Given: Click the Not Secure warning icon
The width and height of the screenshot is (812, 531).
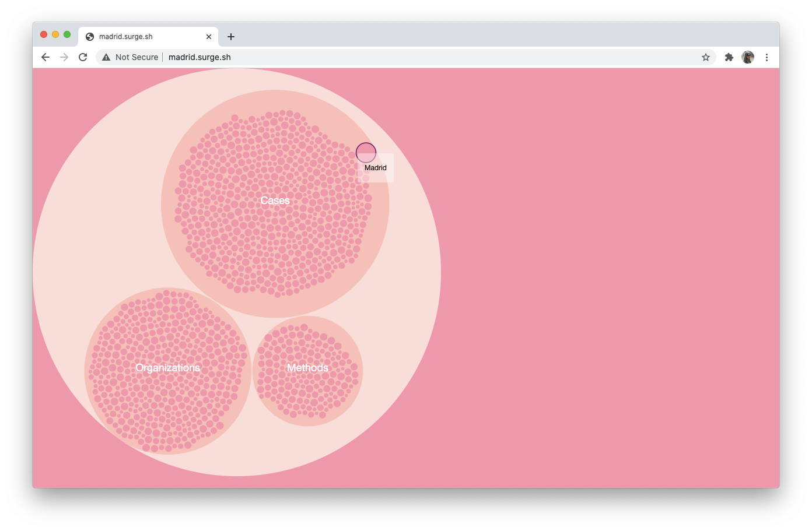Looking at the screenshot, I should click(106, 57).
